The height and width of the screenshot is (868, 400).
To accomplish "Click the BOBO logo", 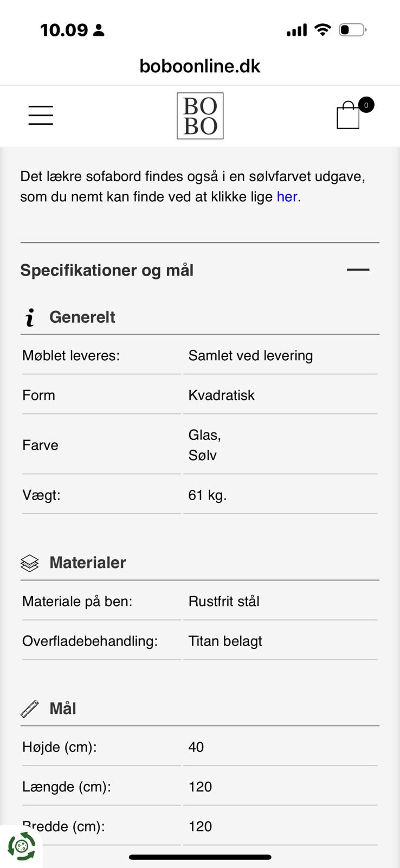I will click(x=200, y=116).
